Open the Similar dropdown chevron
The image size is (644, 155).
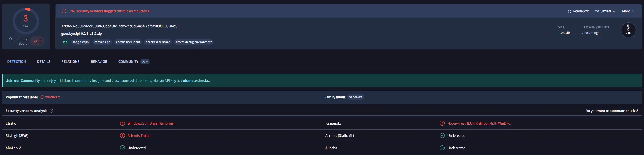[x=614, y=11]
